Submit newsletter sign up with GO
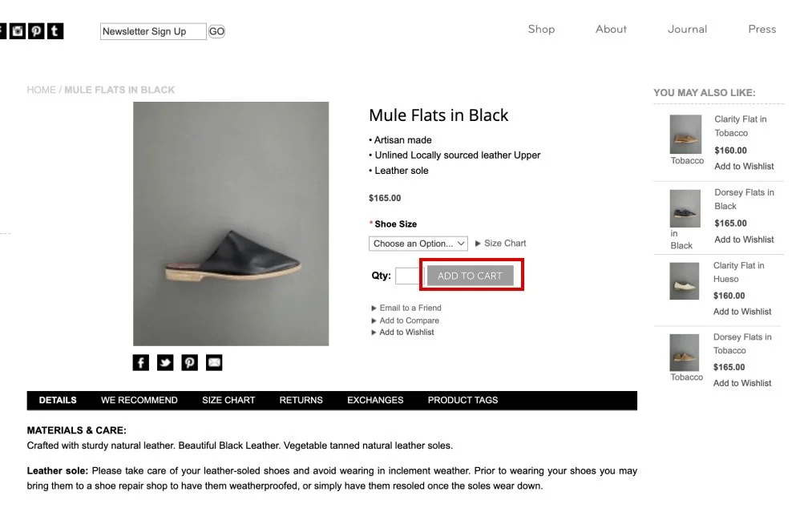 pos(216,31)
